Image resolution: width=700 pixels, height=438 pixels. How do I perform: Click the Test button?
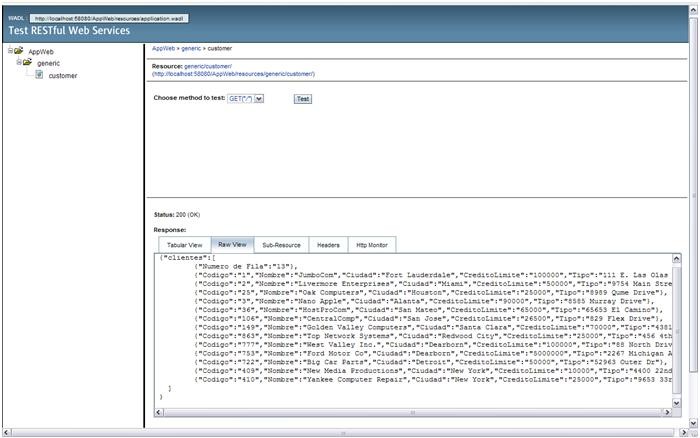tap(303, 99)
